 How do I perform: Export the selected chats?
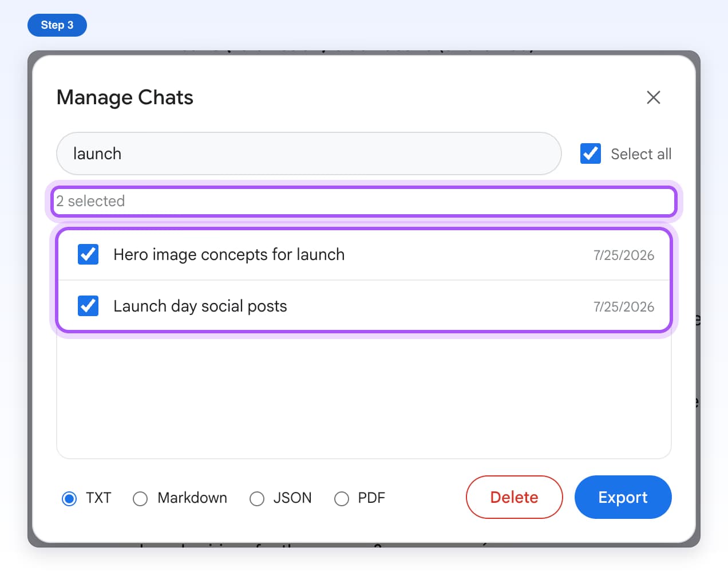click(623, 497)
